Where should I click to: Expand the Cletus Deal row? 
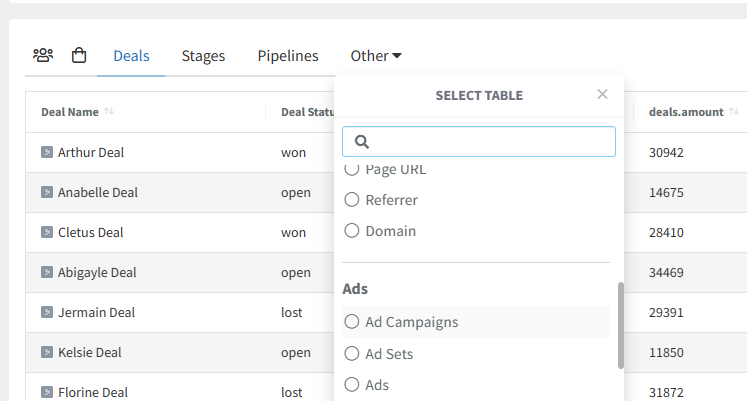pyautogui.click(x=46, y=232)
